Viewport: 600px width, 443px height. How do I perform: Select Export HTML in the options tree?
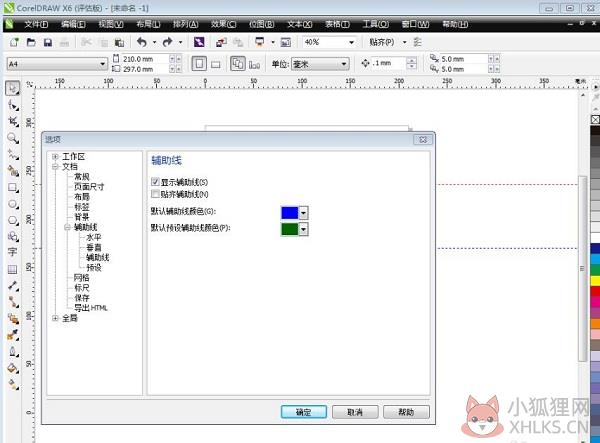[x=91, y=308]
